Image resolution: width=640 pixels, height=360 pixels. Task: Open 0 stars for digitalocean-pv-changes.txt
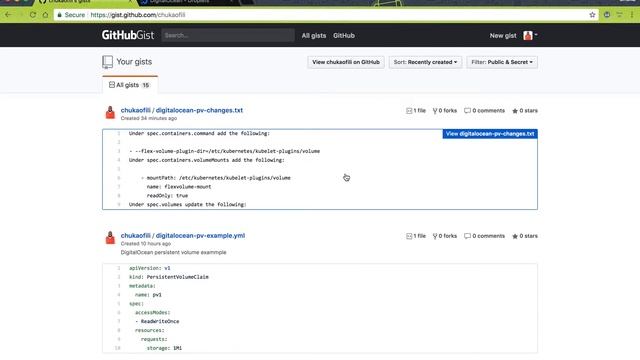click(525, 111)
